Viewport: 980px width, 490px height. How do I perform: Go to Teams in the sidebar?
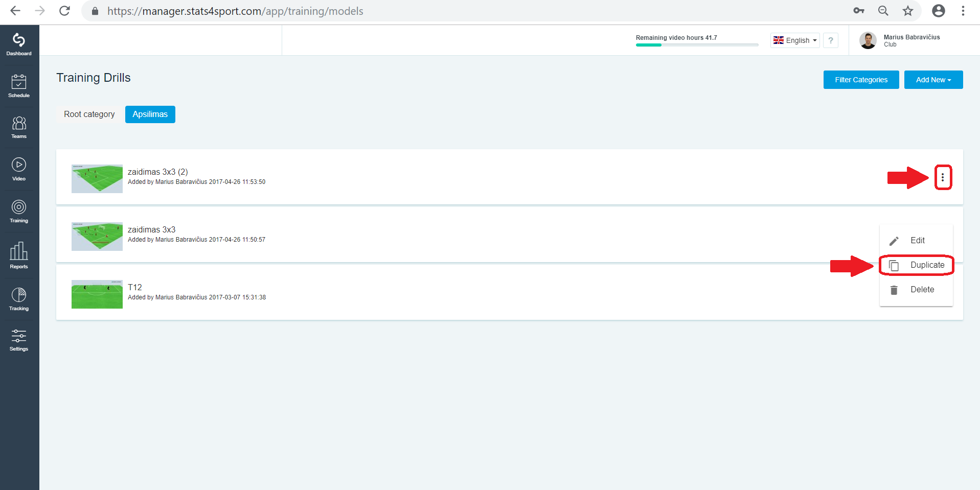coord(19,127)
